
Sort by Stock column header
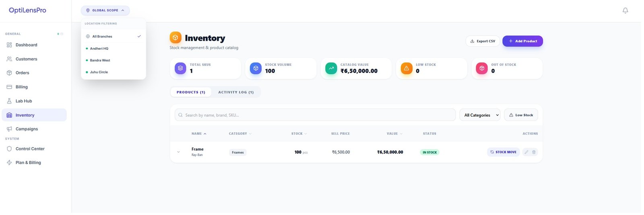click(299, 134)
